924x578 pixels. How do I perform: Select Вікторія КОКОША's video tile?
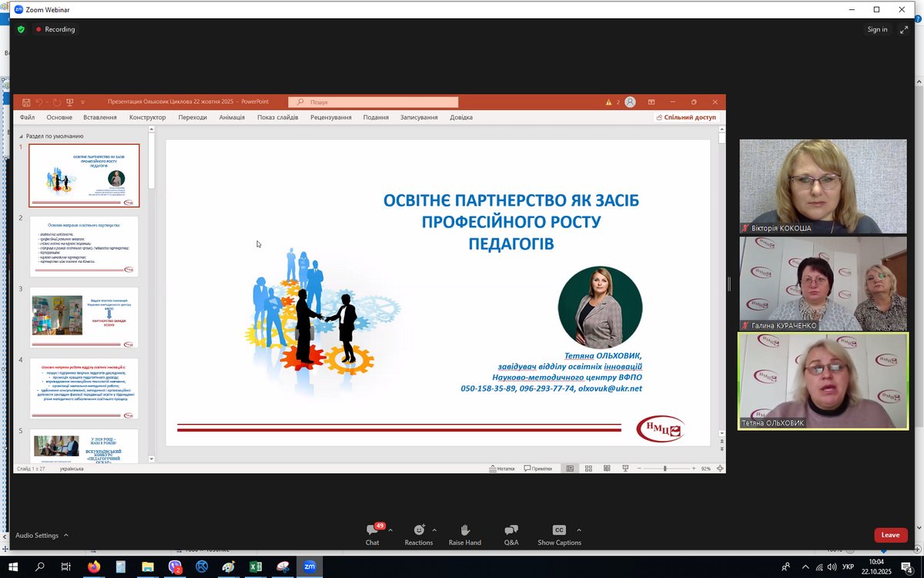coord(822,187)
